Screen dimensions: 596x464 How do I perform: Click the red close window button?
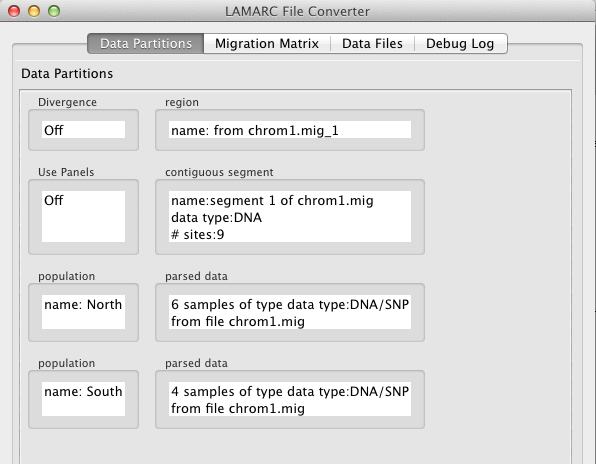pos(14,11)
